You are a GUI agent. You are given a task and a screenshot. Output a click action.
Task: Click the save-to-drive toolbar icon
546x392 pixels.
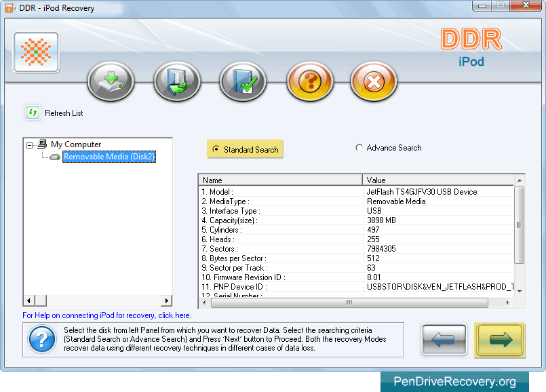point(111,81)
